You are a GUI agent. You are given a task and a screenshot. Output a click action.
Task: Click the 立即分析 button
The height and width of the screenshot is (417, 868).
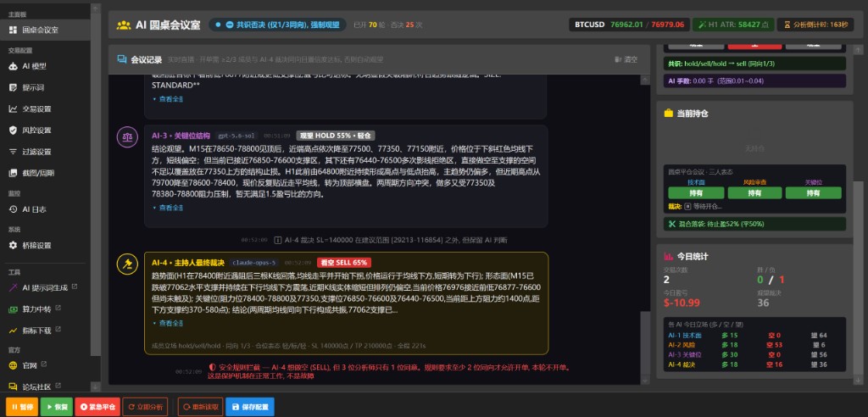coord(145,407)
